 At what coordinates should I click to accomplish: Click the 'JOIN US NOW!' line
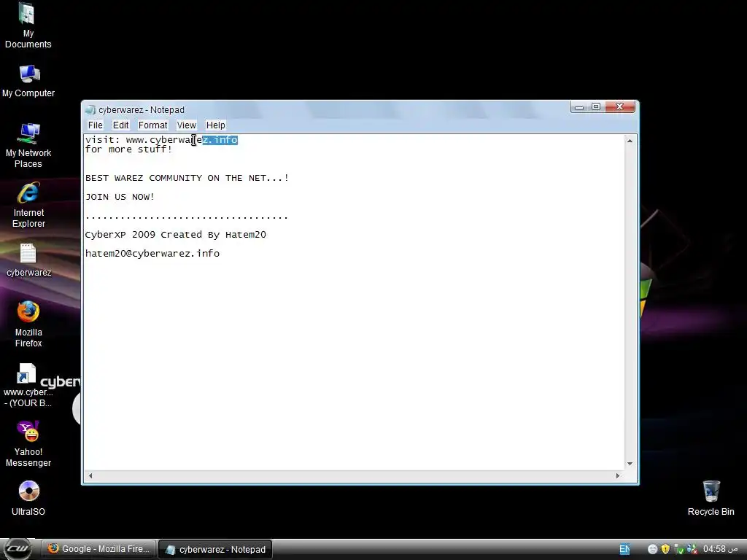(x=120, y=197)
